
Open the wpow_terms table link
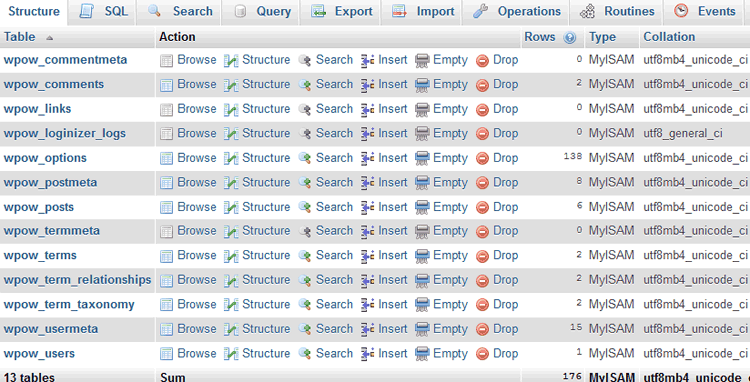click(40, 255)
